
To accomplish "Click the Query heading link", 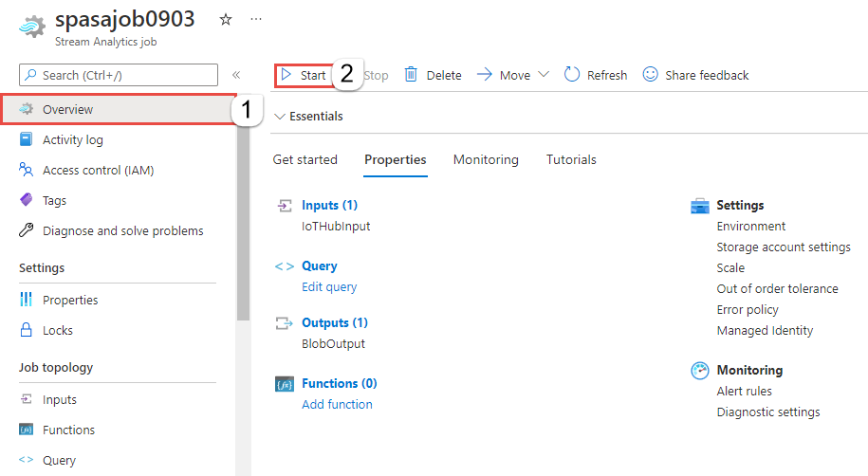I will [x=320, y=265].
